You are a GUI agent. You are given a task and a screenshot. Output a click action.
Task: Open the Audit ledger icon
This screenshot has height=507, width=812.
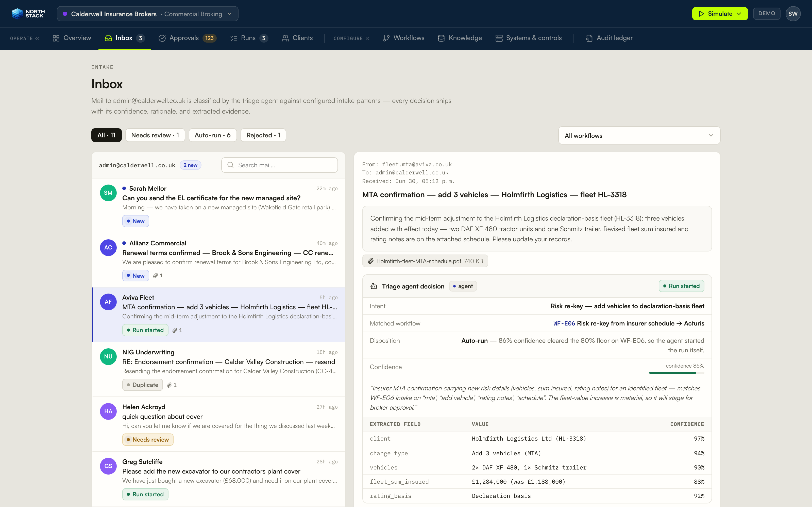pos(589,38)
